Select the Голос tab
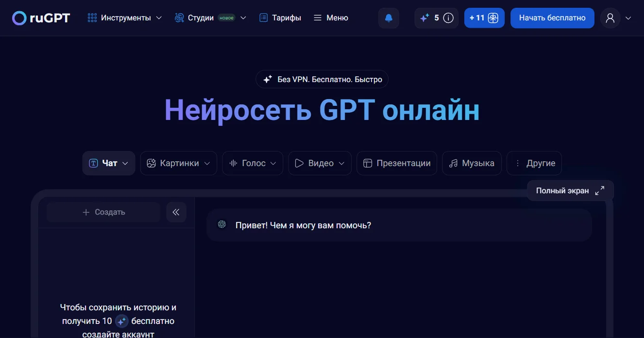The width and height of the screenshot is (644, 338). coord(253,163)
